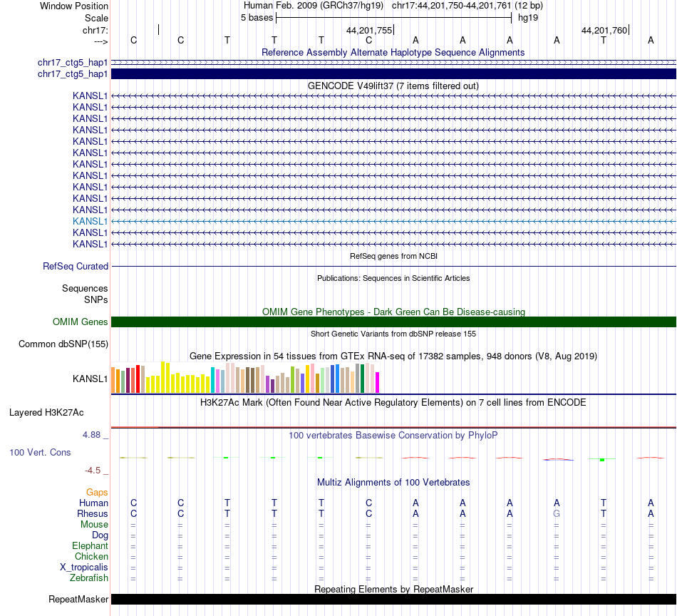Click the 44,201,755 coordinate marker
Image resolution: width=677 pixels, height=616 pixels.
tap(369, 30)
